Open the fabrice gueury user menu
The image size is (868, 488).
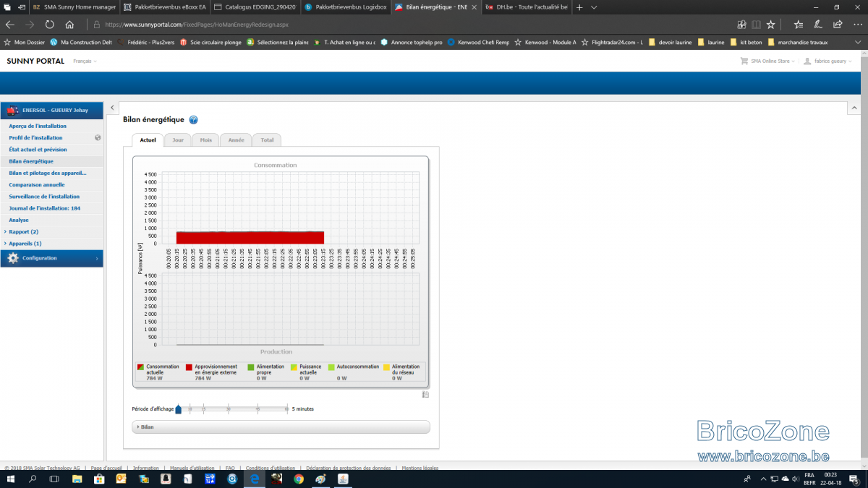tap(833, 61)
